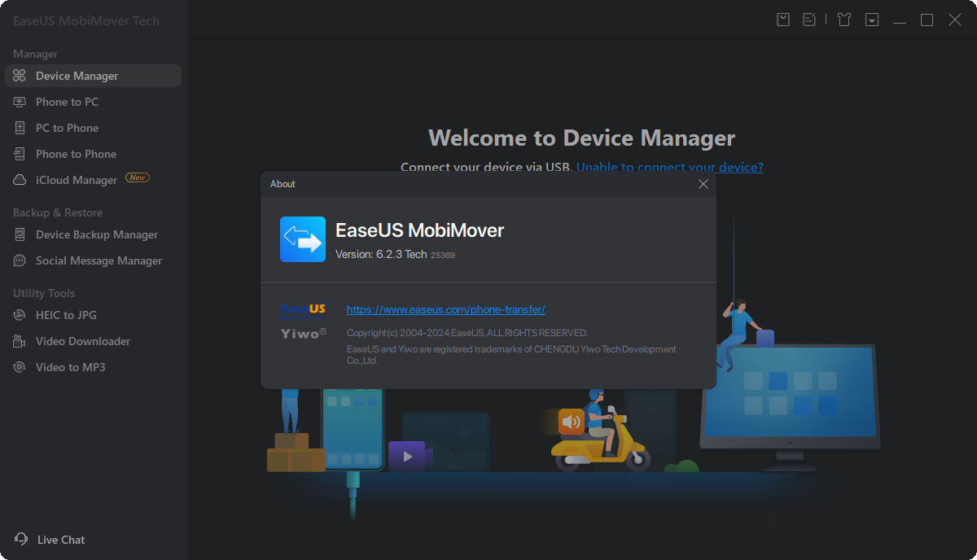Select Device Manager in sidebar

click(93, 76)
